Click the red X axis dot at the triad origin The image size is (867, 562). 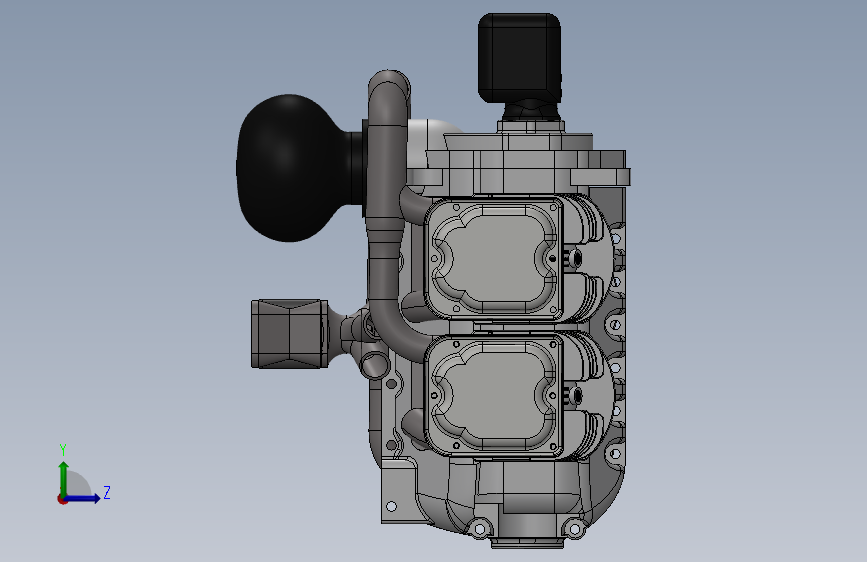point(62,499)
